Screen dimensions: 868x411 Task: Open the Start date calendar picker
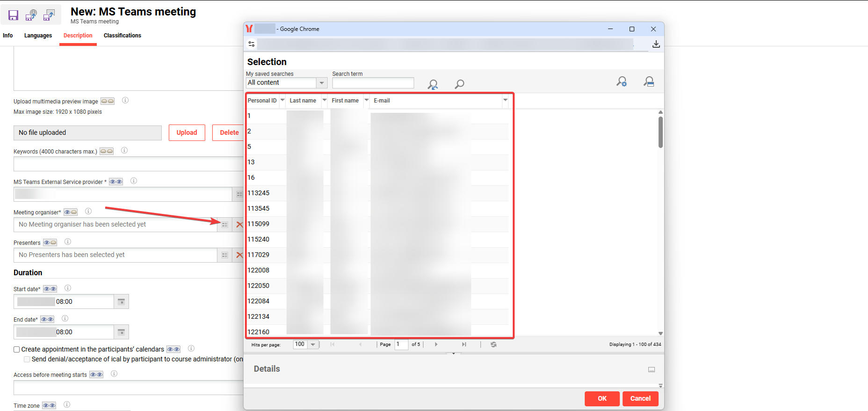pyautogui.click(x=121, y=302)
